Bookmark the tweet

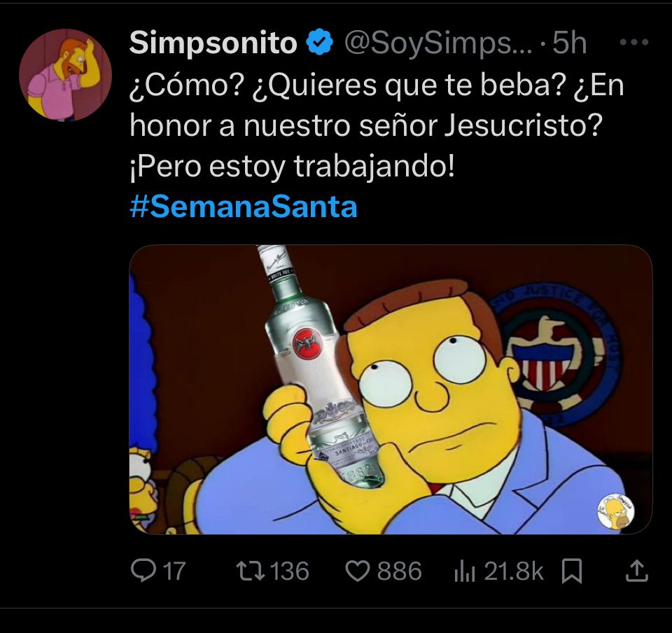point(573,571)
